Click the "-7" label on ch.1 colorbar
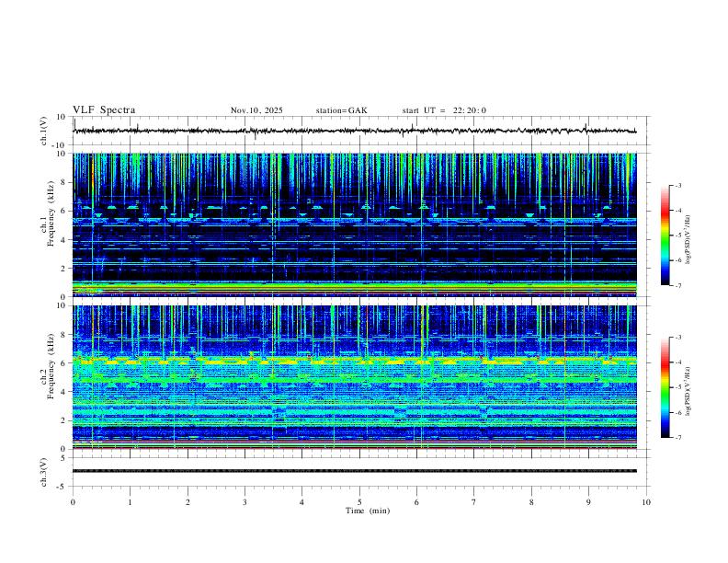 click(677, 285)
